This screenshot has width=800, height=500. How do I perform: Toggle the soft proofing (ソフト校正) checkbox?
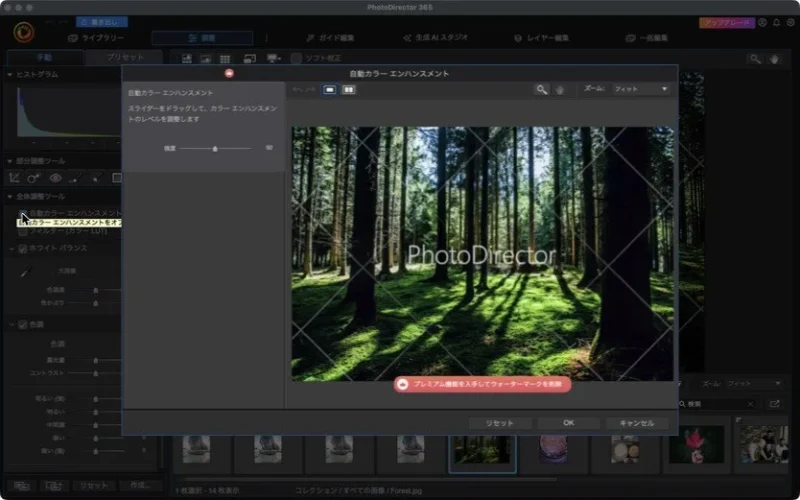(x=296, y=58)
